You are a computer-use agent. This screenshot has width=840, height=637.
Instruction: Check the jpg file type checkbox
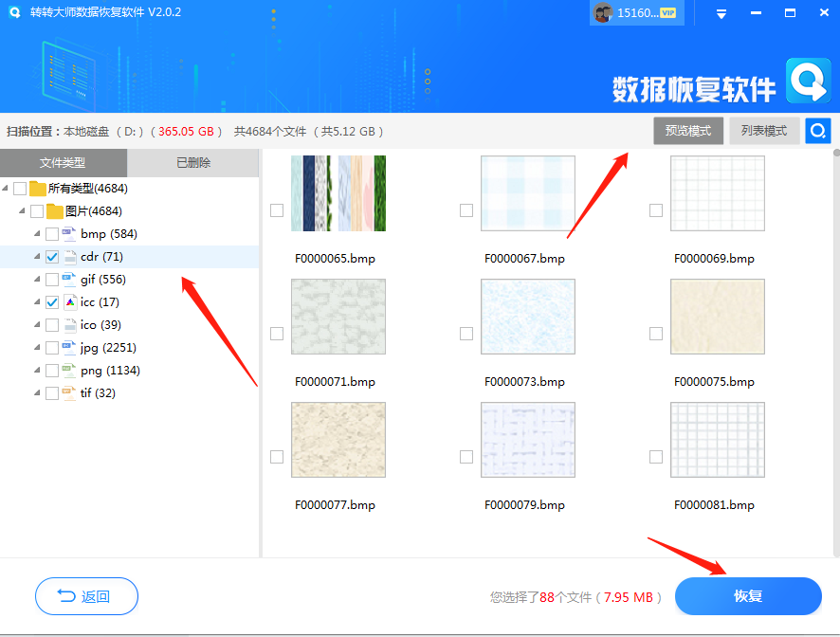point(52,348)
